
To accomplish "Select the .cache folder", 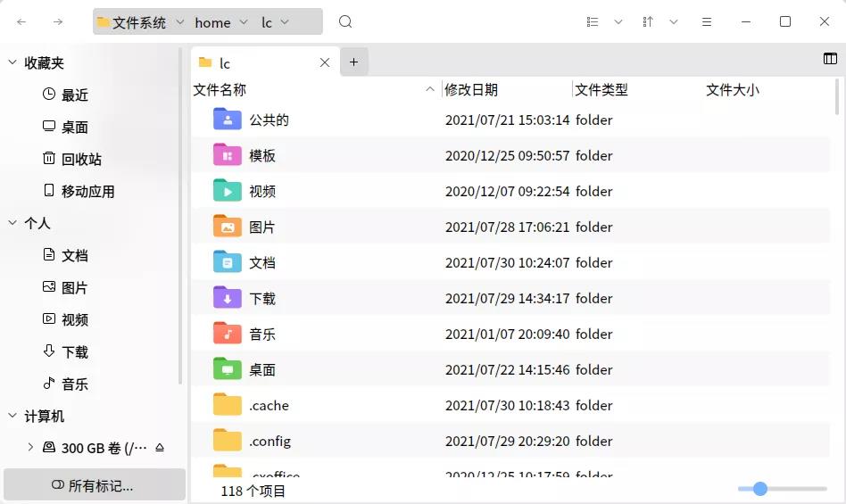I will (510, 405).
